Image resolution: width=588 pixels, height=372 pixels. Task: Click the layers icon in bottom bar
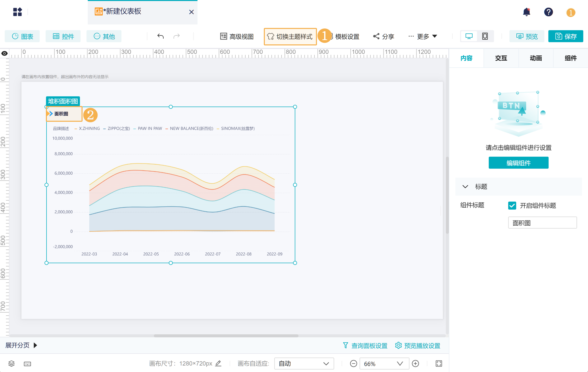(11, 364)
